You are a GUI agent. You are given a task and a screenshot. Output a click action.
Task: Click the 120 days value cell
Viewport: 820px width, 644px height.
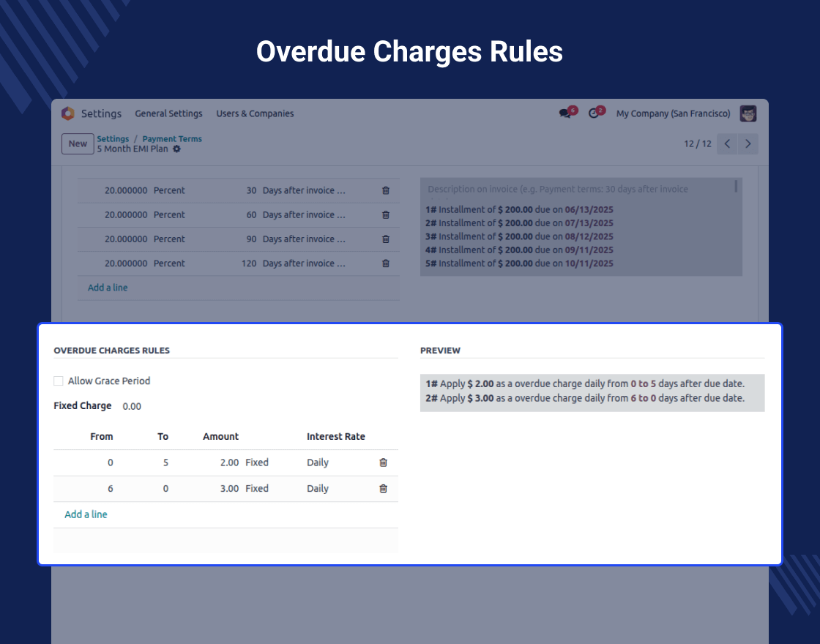point(249,263)
